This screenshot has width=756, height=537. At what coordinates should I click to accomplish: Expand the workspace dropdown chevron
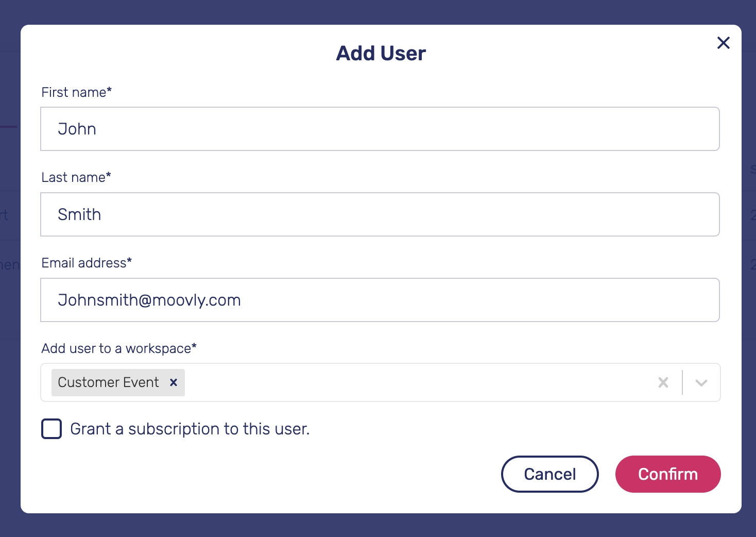click(x=701, y=382)
